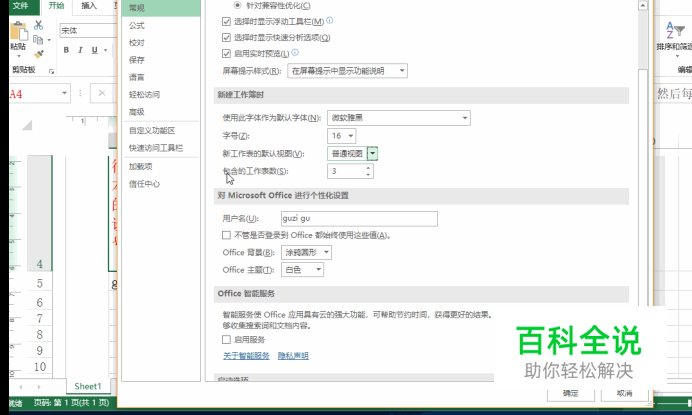
Task: Click the 取消 Cancel button
Action: point(624,393)
